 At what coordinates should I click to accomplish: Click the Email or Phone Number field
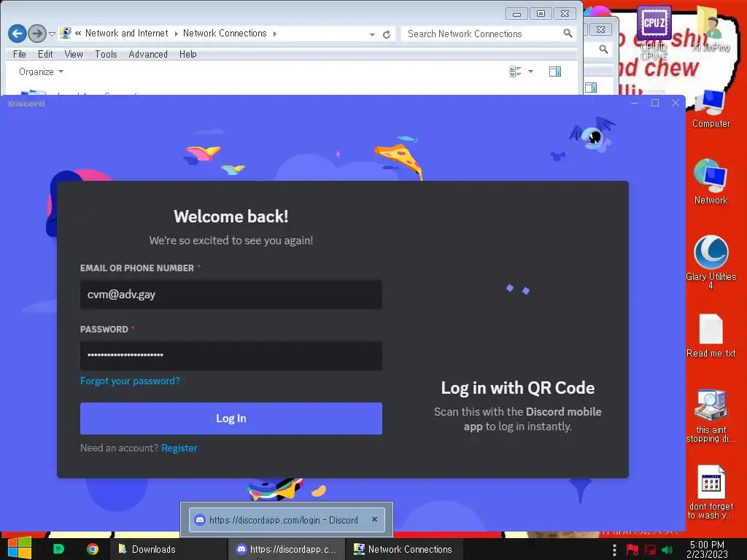click(x=231, y=295)
